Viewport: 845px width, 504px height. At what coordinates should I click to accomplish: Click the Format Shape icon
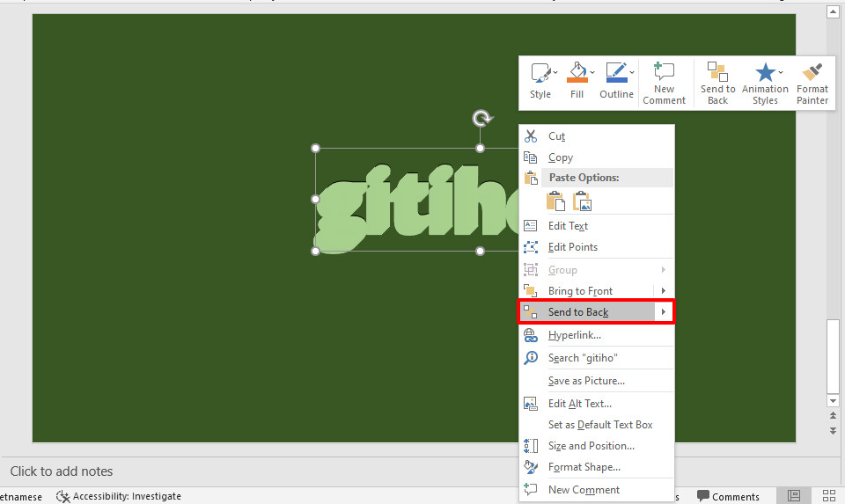click(531, 467)
